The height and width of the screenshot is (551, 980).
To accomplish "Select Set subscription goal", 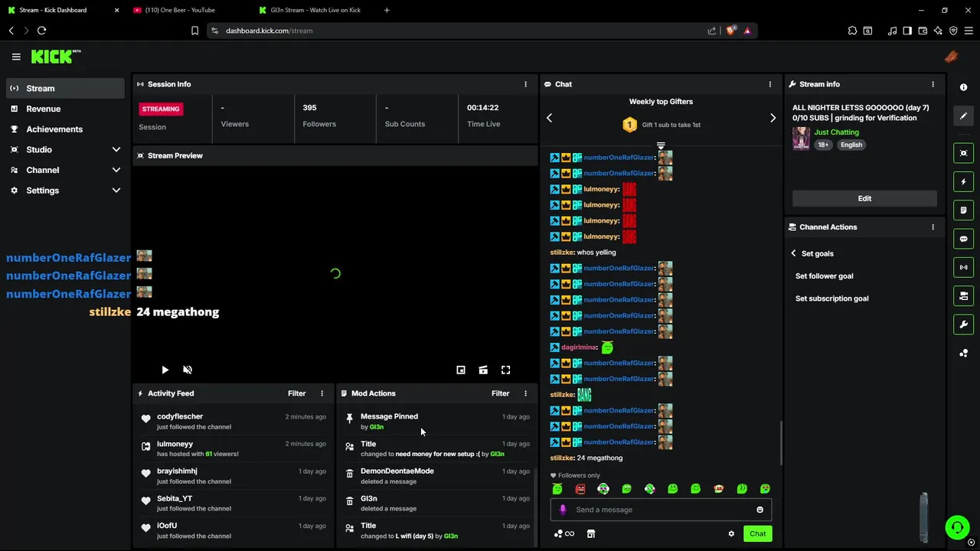I will [831, 298].
